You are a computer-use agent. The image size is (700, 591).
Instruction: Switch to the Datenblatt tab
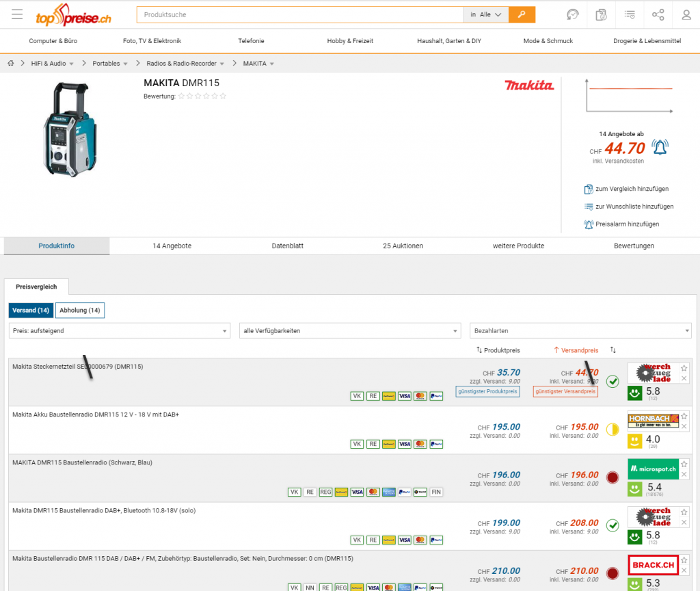287,246
